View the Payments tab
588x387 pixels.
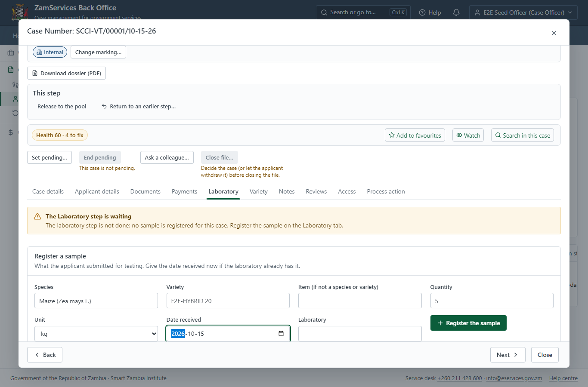pyautogui.click(x=184, y=192)
